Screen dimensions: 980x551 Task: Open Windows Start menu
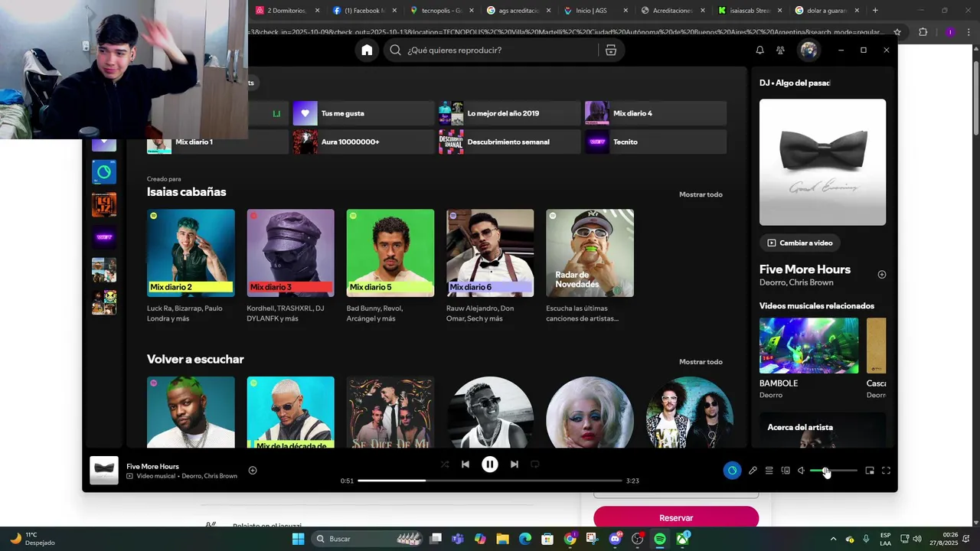(x=298, y=539)
